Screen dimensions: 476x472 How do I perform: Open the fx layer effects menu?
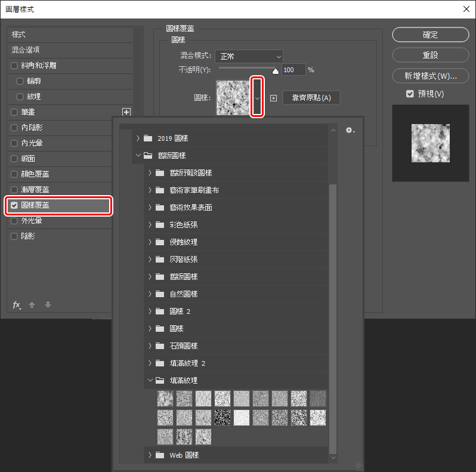click(17, 305)
